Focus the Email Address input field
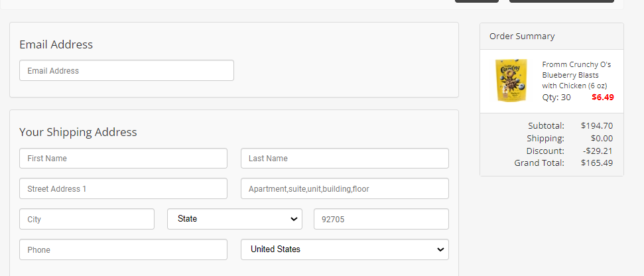The height and width of the screenshot is (276, 644). click(127, 70)
